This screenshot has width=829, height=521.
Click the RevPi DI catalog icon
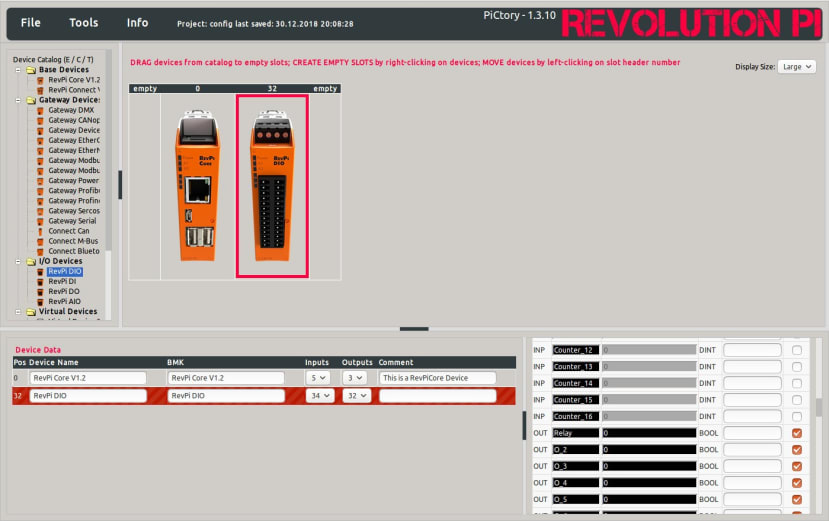click(40, 281)
